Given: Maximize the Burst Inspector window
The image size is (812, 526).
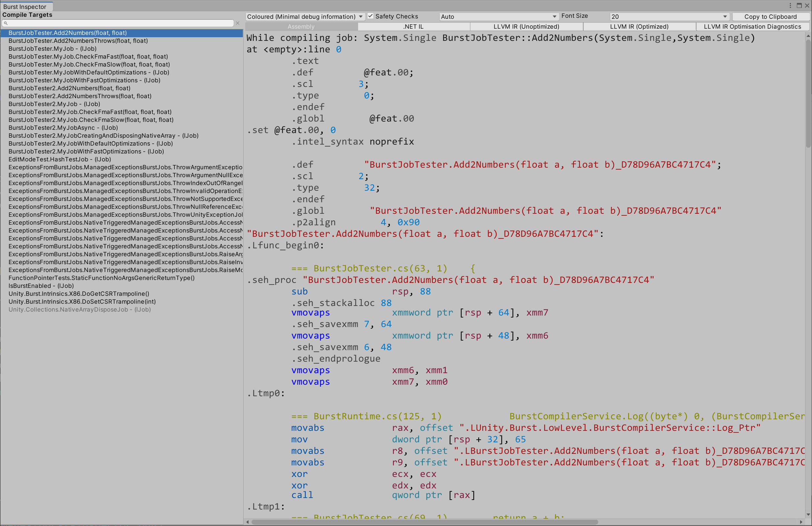Looking at the screenshot, I should (x=799, y=6).
